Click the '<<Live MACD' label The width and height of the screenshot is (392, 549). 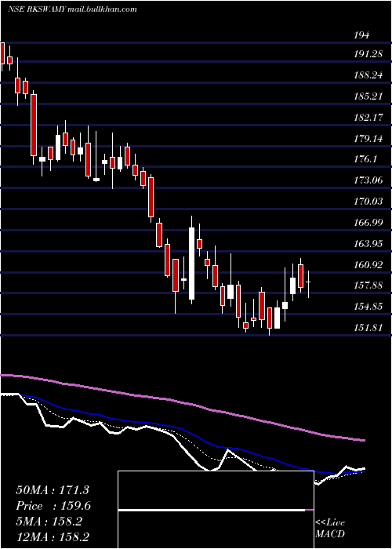click(330, 529)
